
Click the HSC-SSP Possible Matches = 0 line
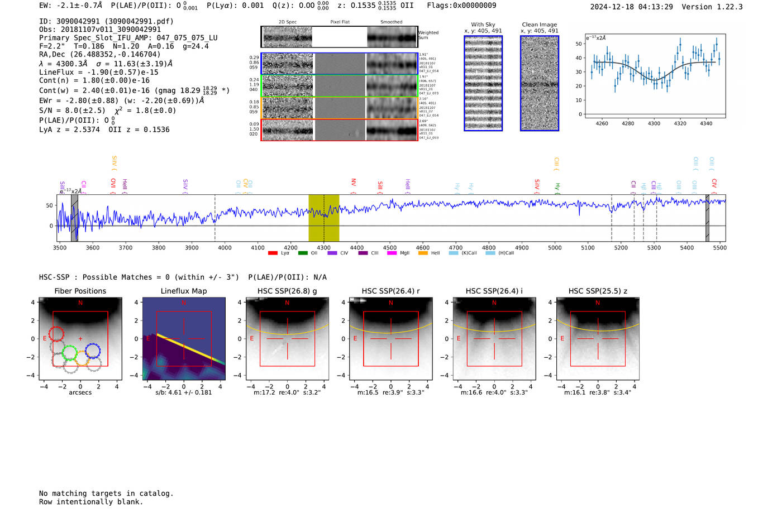pyautogui.click(x=183, y=277)
